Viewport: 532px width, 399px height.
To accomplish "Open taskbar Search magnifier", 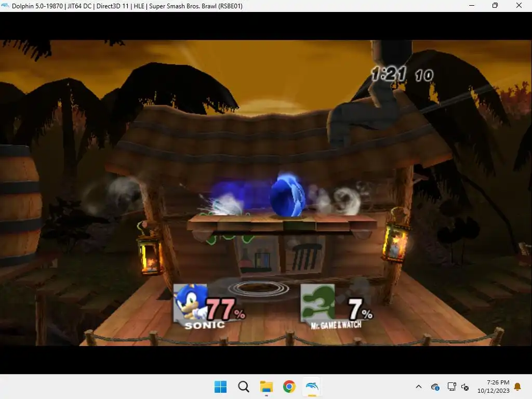I will 243,387.
